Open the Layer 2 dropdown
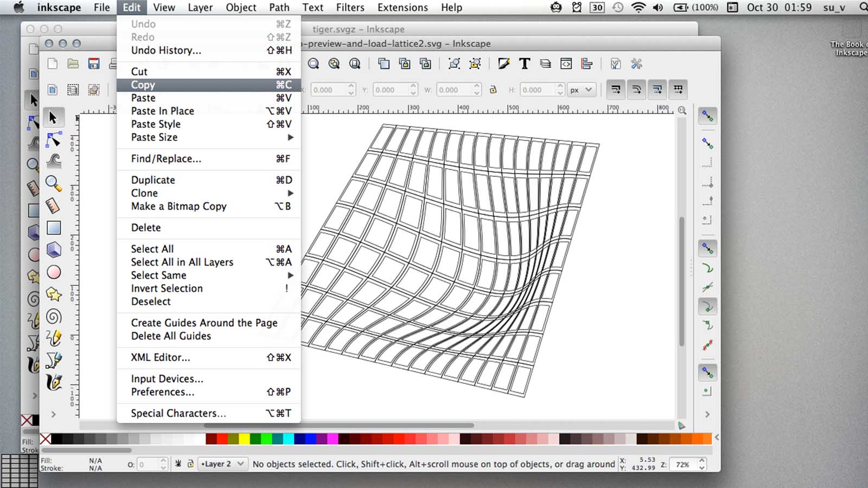 (x=223, y=464)
